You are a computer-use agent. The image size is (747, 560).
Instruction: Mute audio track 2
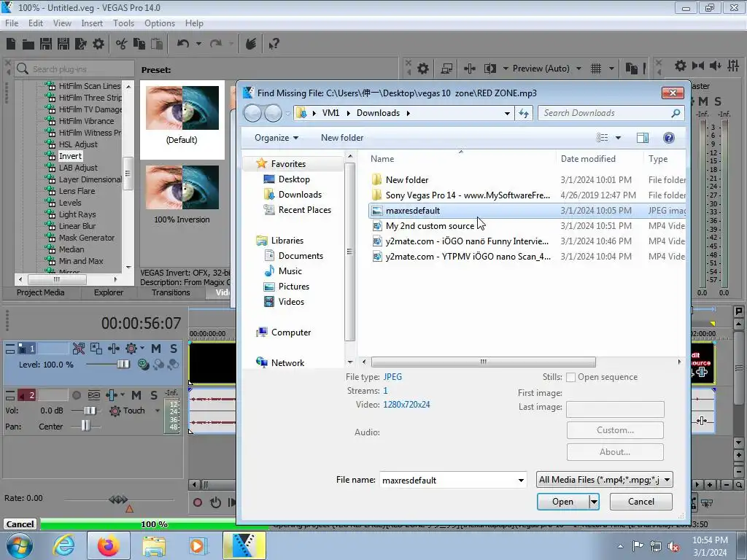(136, 395)
